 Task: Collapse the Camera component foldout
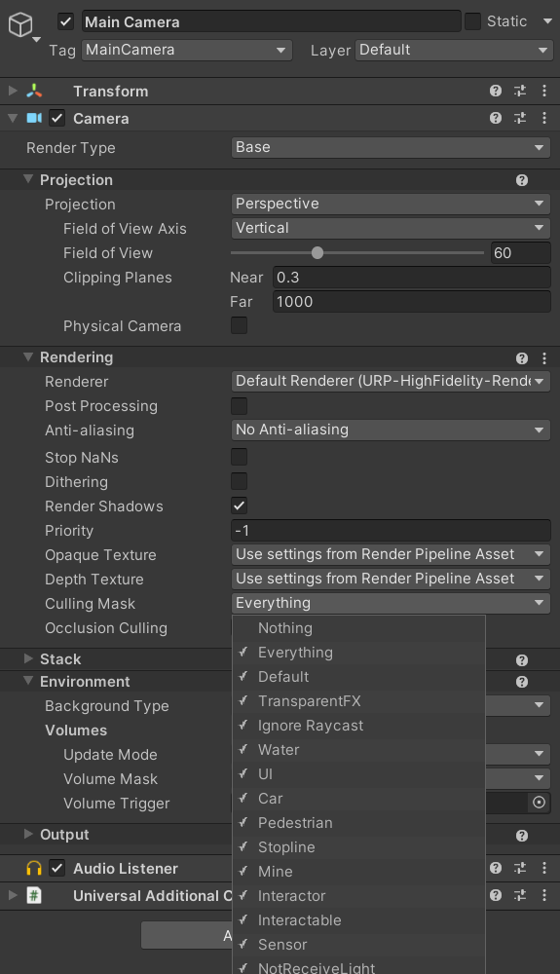pyautogui.click(x=13, y=118)
